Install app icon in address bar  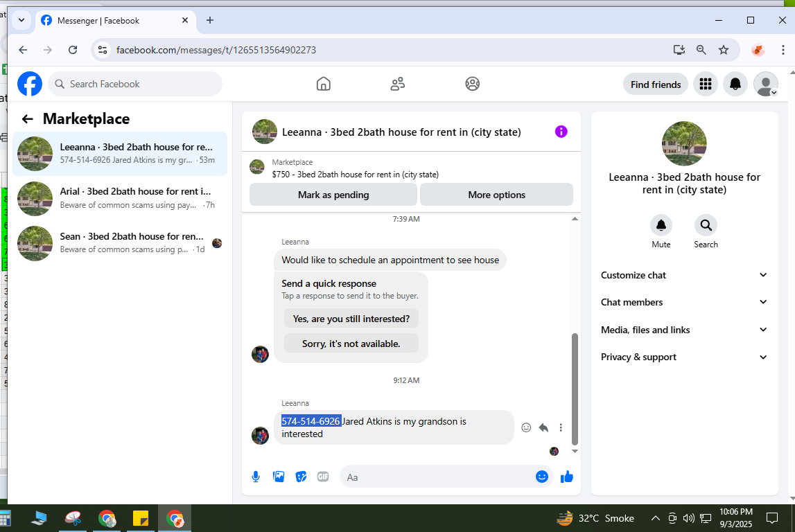(x=679, y=50)
